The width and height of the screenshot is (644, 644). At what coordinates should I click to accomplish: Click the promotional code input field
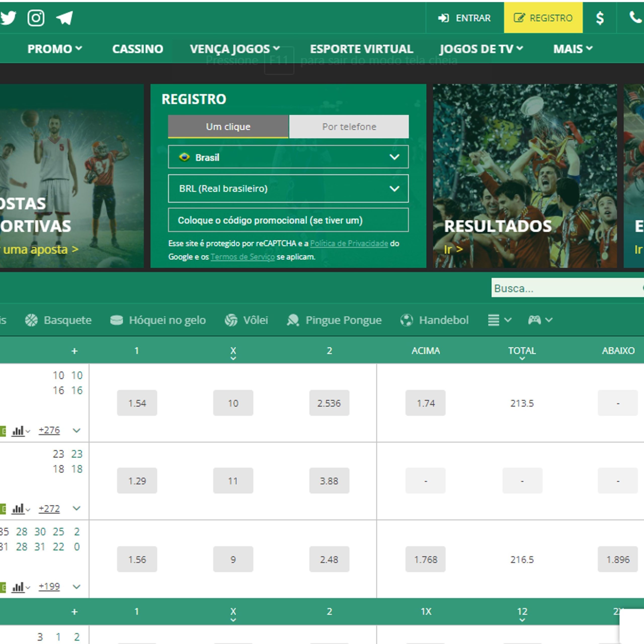(x=288, y=220)
